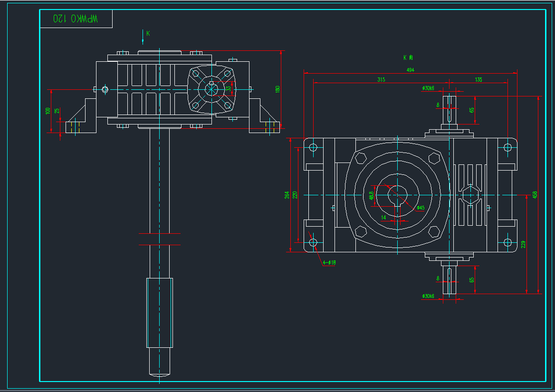Viewport: 555px width, 392px height.
Task: Click the ø30k6 label of the upper shaft
Action: 428,88
